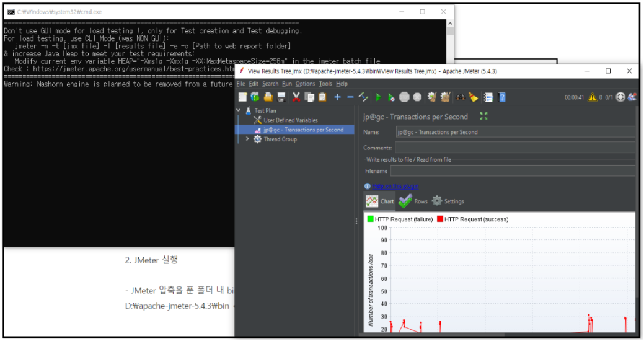Open the Templates icon in JMeter toolbar

[255, 97]
